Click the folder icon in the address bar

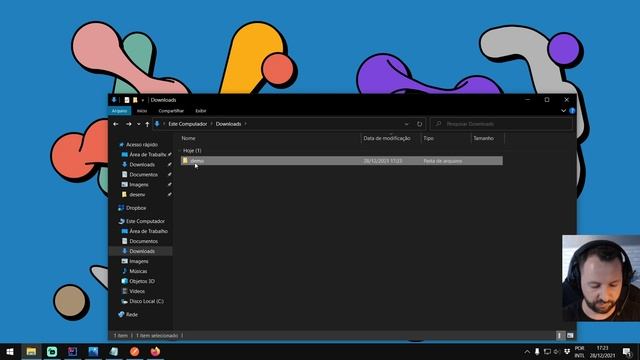pos(157,124)
